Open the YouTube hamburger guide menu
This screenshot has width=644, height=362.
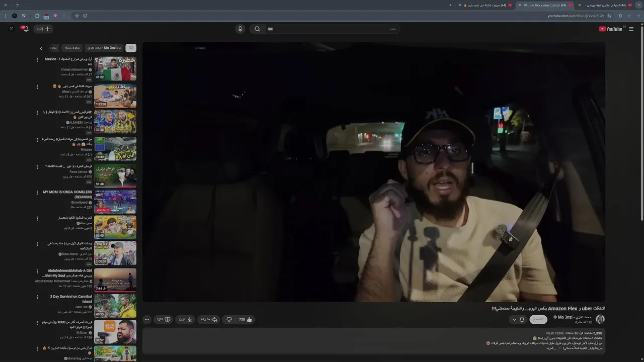631,29
